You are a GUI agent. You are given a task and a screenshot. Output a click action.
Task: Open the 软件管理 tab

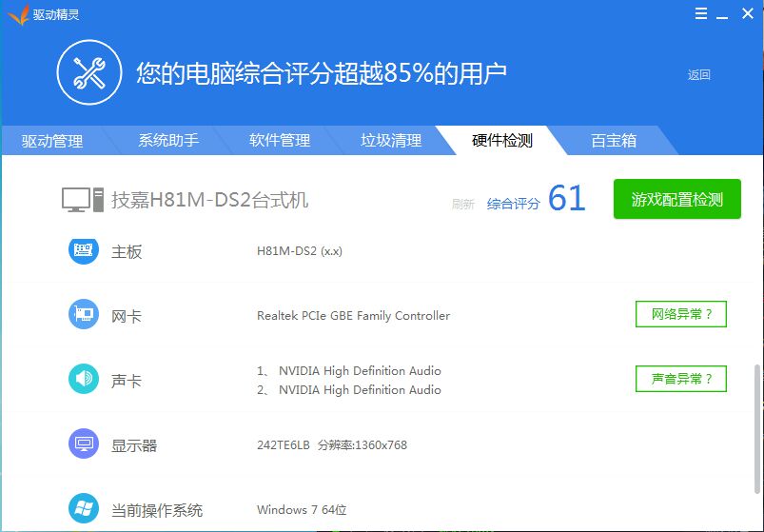point(280,140)
